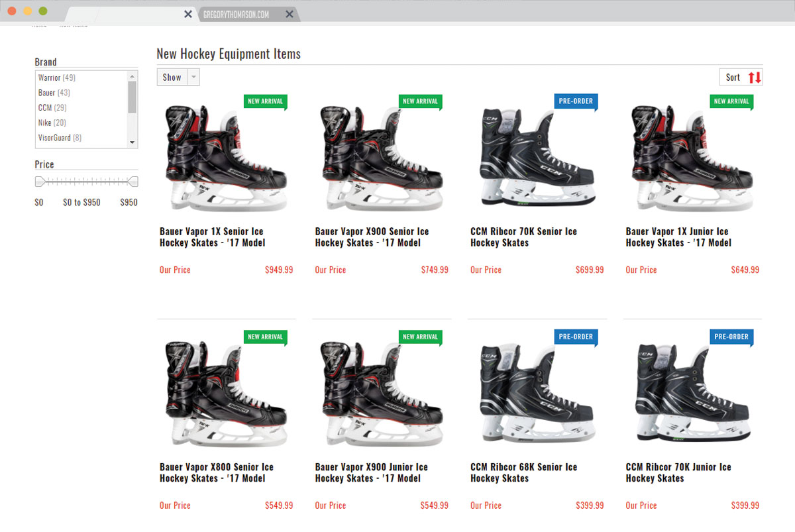Click New Arrival badge on Vapor 1X Senior
Screen dimensions: 795x532
click(265, 101)
